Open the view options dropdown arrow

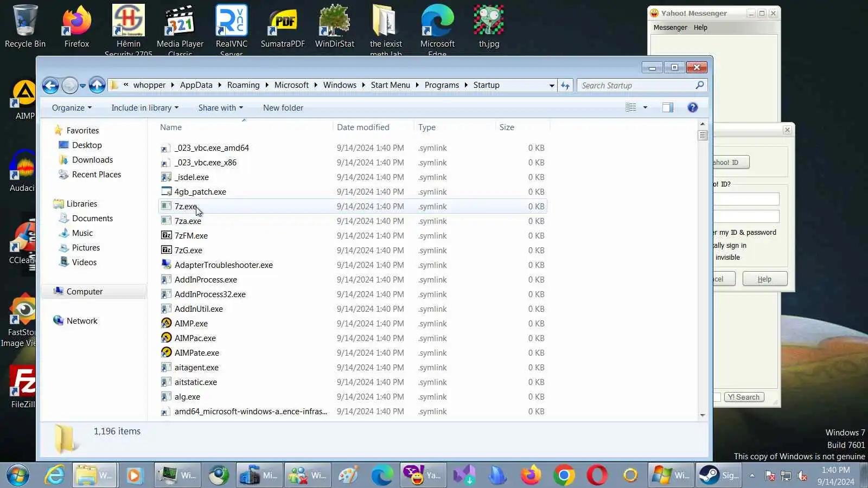click(x=645, y=107)
